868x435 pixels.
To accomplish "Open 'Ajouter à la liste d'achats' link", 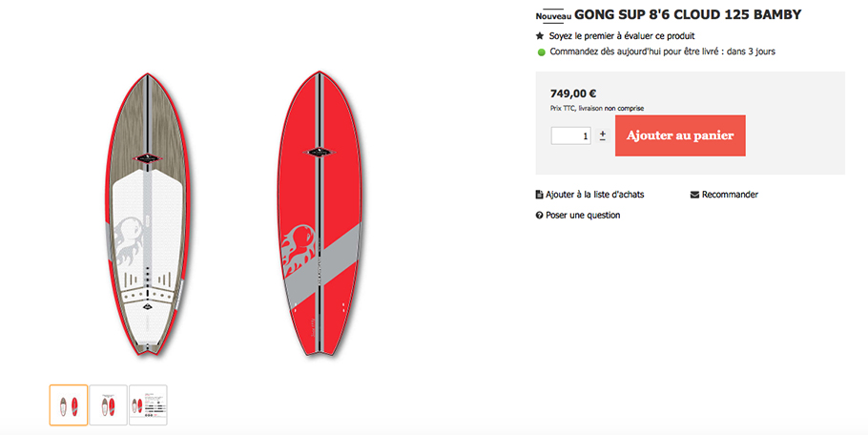I will coord(594,195).
